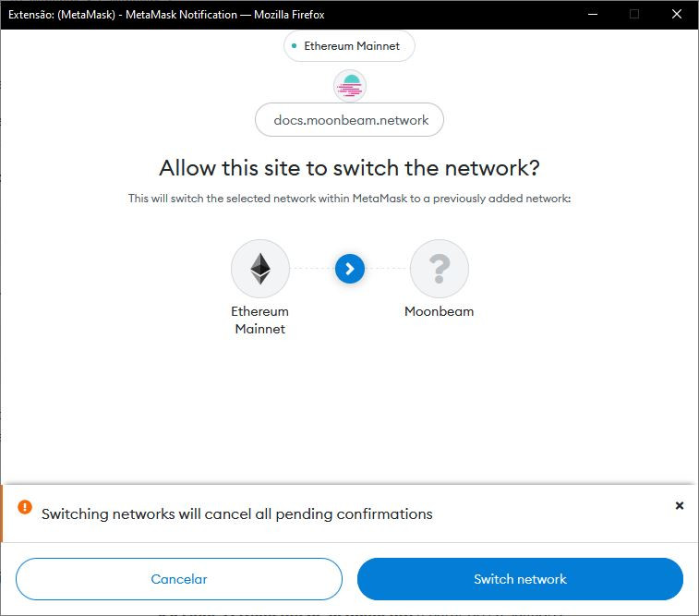Viewport: 699px width, 616px height.
Task: Click the docs.moonbeam.network origin pill
Action: click(x=349, y=120)
